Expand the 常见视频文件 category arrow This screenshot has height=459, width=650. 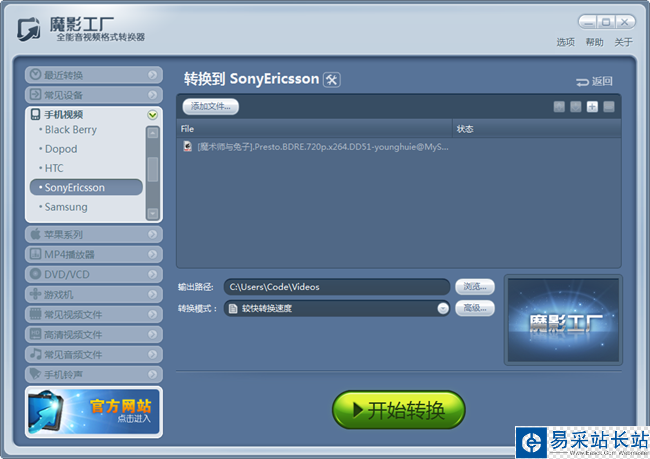tap(153, 314)
